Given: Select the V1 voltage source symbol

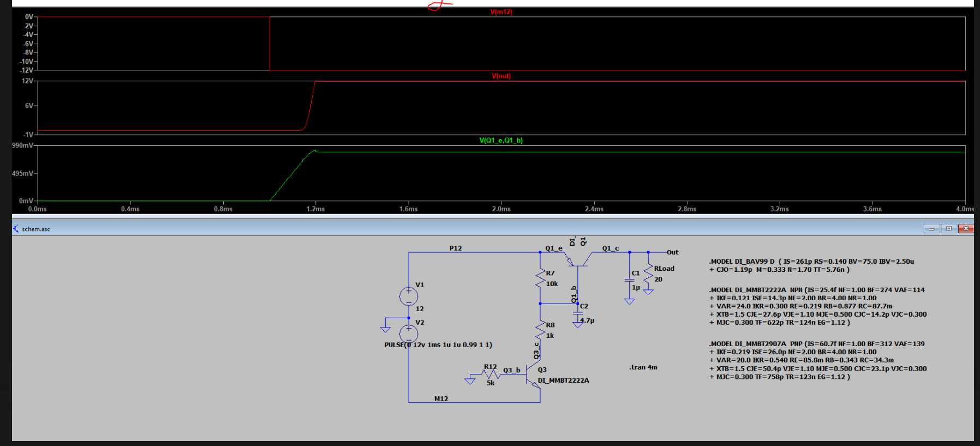Looking at the screenshot, I should [x=409, y=296].
